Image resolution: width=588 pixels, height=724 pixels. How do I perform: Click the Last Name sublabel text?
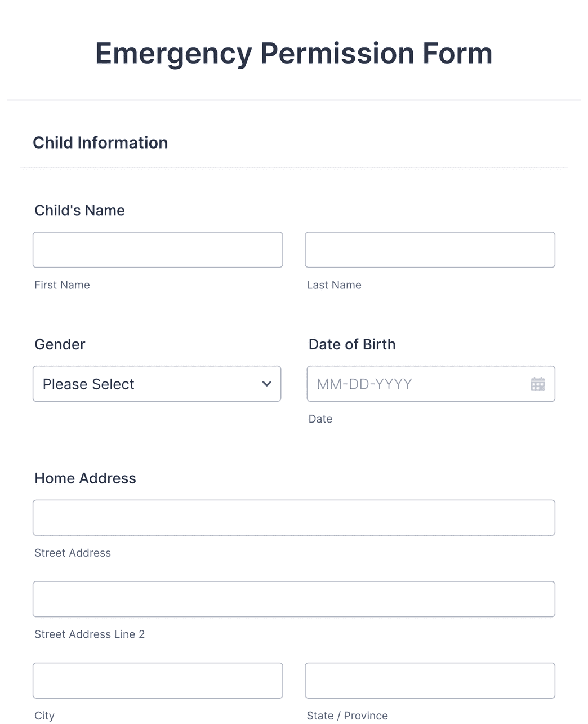coord(334,285)
